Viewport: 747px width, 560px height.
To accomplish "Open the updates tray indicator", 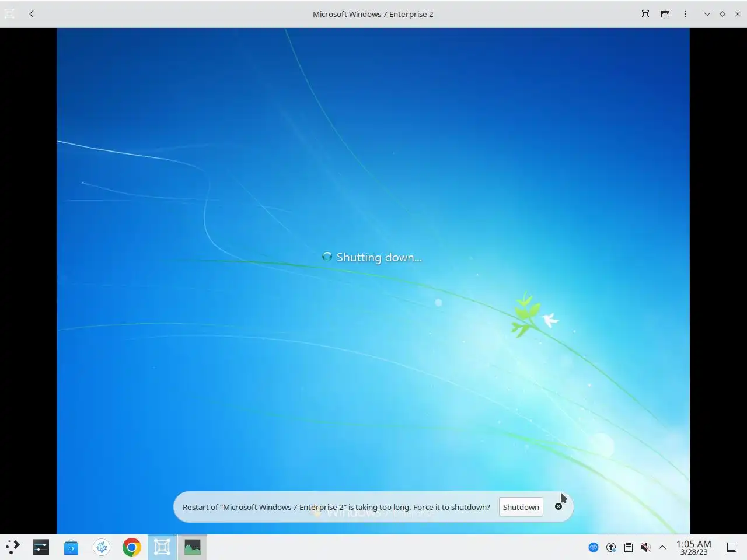I will [x=611, y=547].
